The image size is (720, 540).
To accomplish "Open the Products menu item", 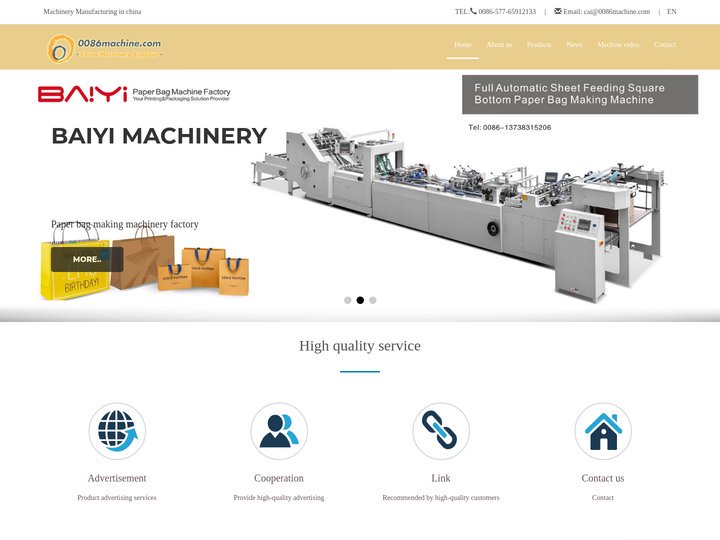I will 539,45.
